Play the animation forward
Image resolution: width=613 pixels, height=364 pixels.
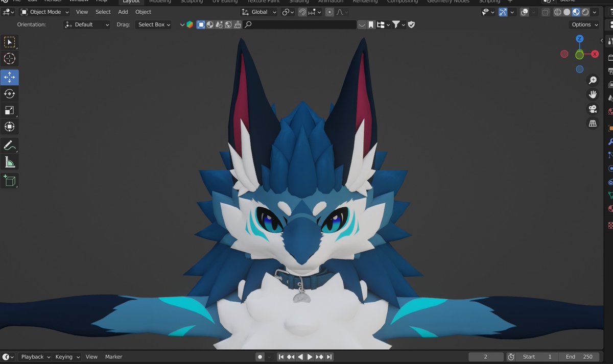coord(310,357)
